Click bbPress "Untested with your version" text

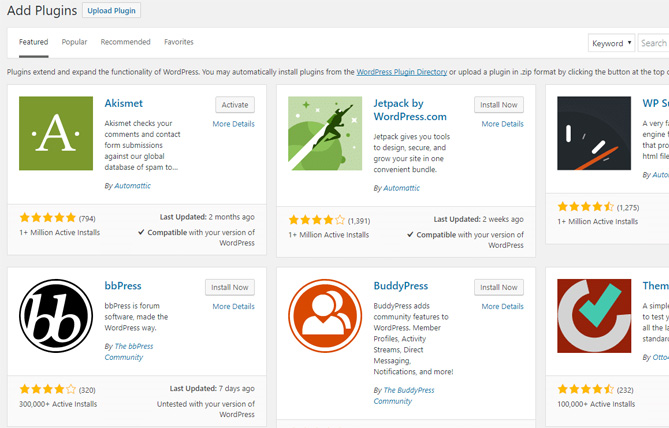click(206, 409)
